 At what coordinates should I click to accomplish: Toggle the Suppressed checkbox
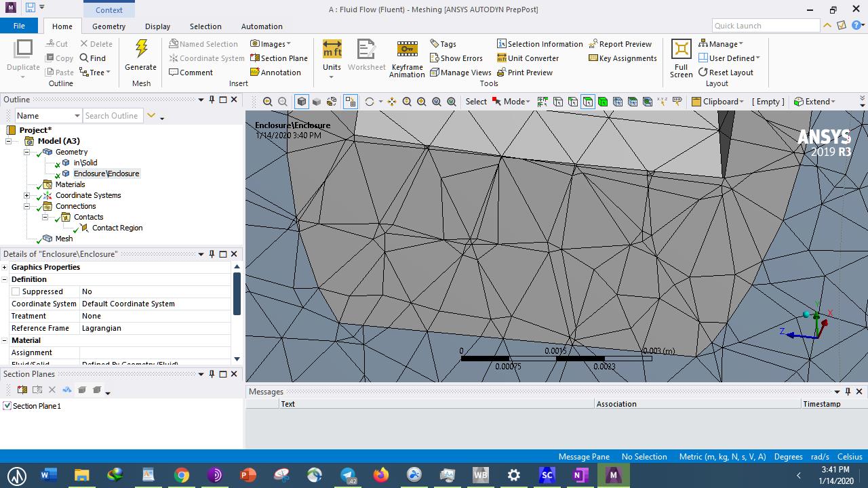click(x=16, y=291)
